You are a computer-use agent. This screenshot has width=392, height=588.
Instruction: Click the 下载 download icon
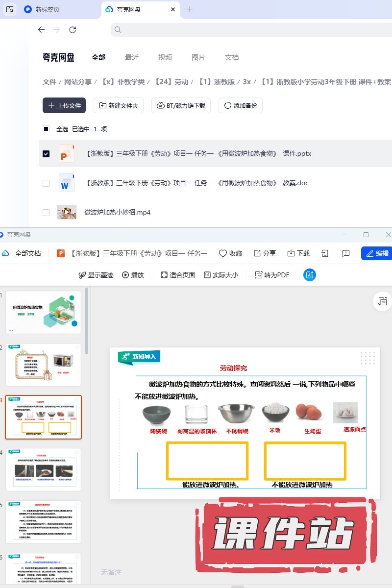291,253
